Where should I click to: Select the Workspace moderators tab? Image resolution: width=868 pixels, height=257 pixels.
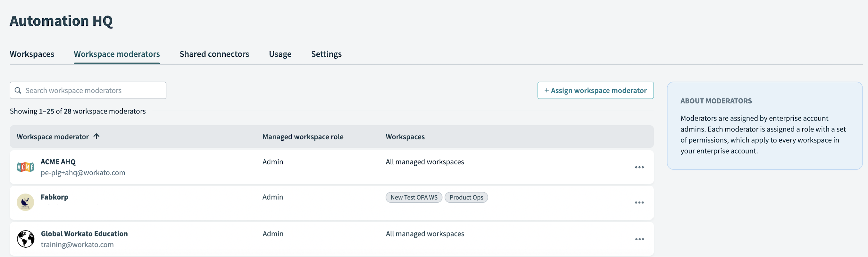[117, 54]
